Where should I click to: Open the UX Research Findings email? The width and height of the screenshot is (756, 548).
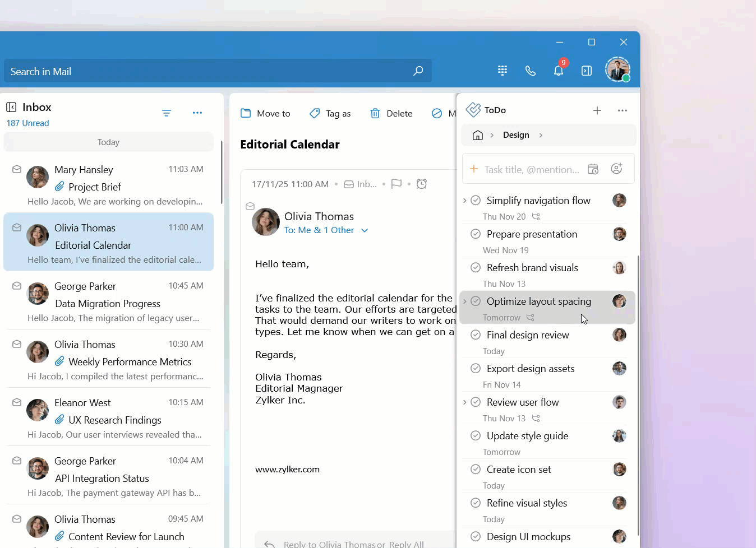(x=109, y=418)
